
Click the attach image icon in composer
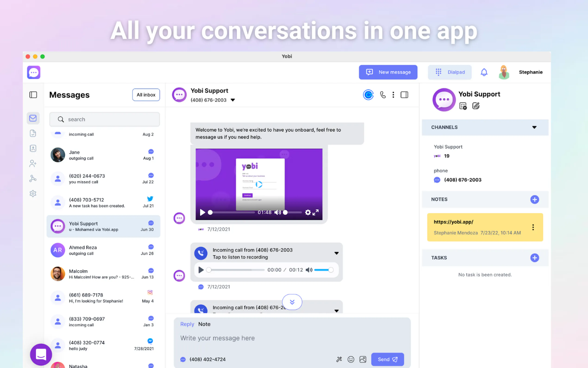pos(363,359)
